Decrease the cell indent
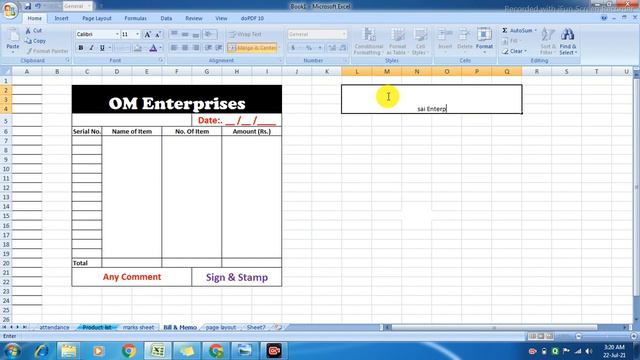The height and width of the screenshot is (360, 640). point(209,48)
